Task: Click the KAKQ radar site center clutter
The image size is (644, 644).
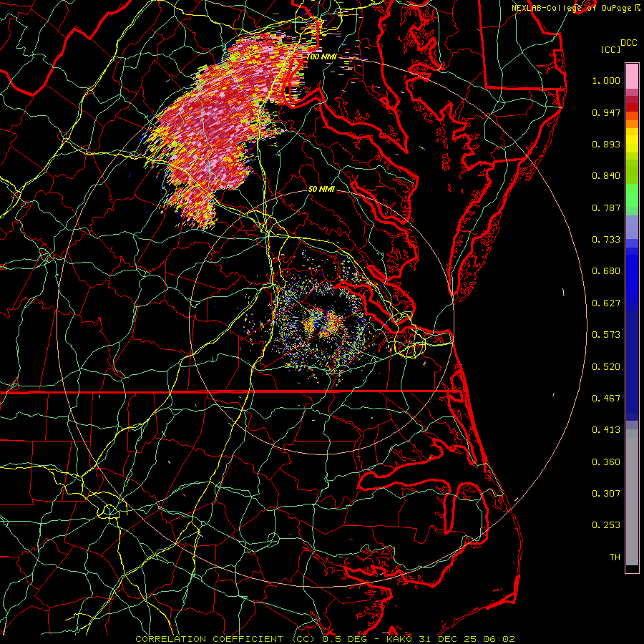Action: (x=323, y=323)
